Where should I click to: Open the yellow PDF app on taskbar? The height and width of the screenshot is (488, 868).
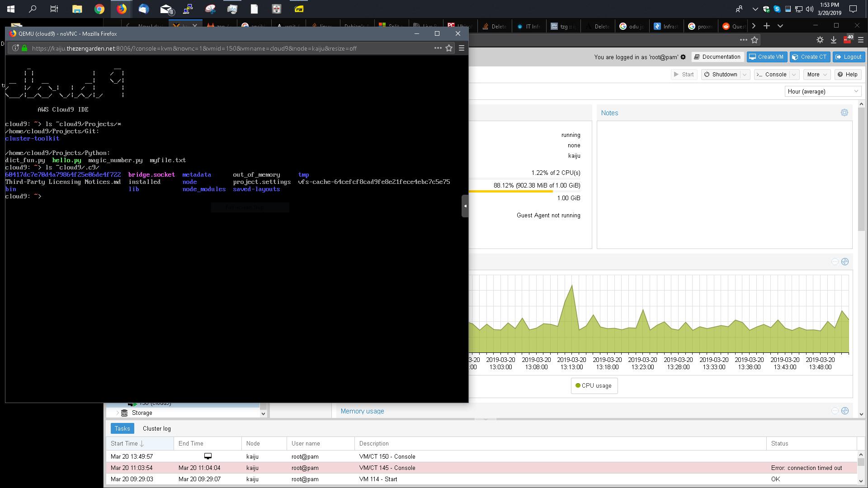(299, 9)
